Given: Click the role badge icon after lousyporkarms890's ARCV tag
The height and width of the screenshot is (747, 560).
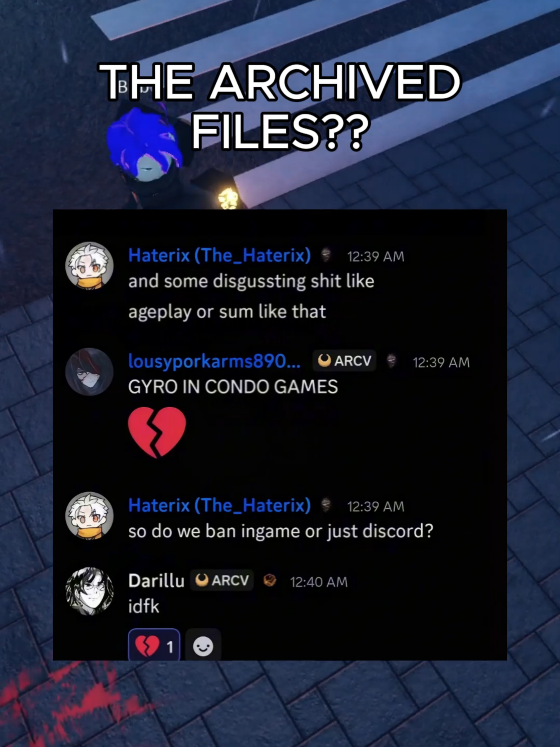Looking at the screenshot, I should [x=391, y=361].
